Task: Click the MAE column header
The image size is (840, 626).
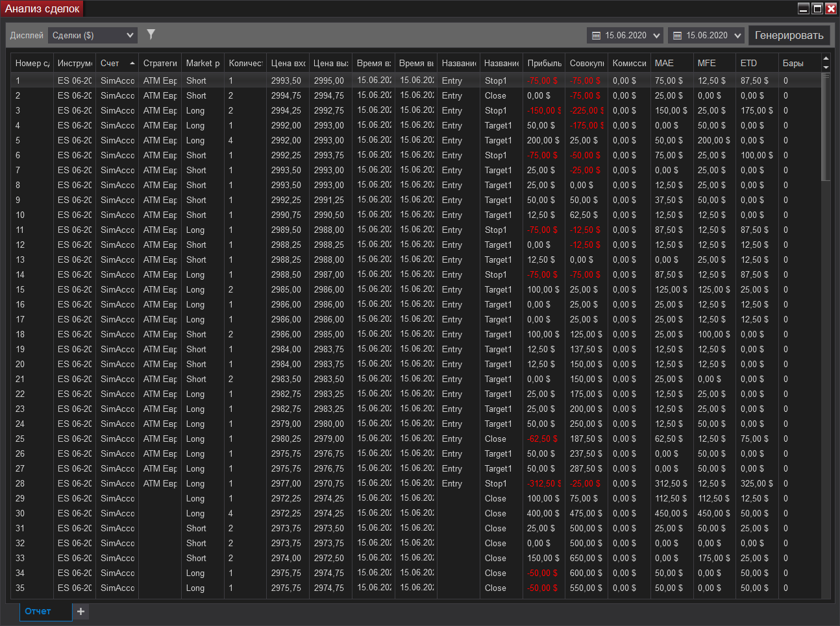Action: coord(672,63)
